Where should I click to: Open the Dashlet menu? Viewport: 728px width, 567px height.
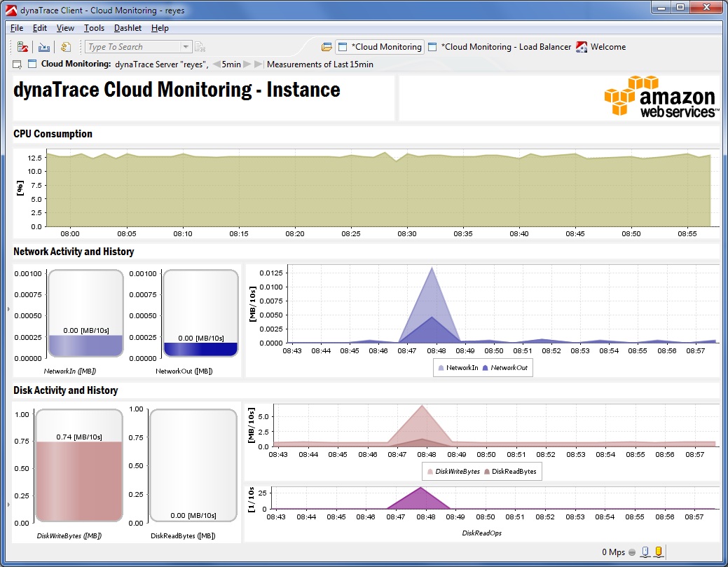[x=128, y=28]
